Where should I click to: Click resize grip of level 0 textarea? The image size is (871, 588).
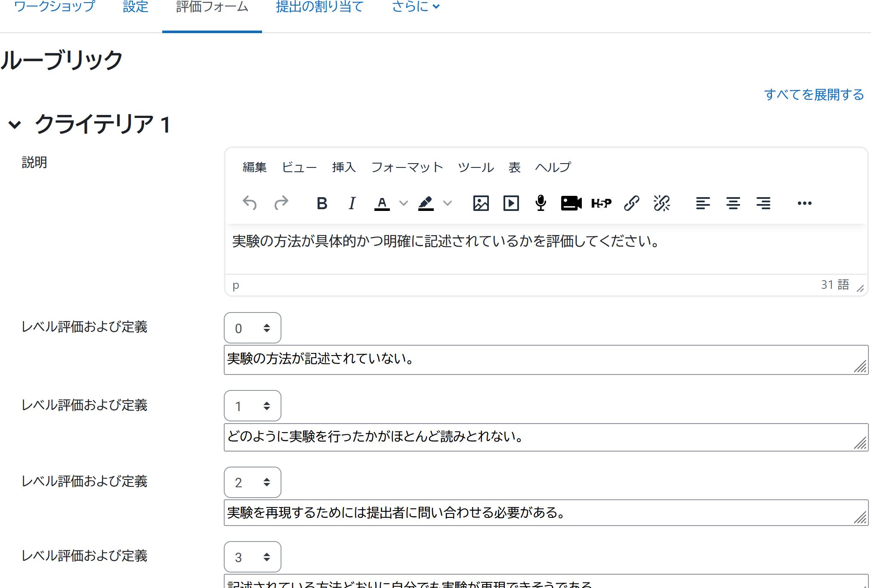coord(861,367)
